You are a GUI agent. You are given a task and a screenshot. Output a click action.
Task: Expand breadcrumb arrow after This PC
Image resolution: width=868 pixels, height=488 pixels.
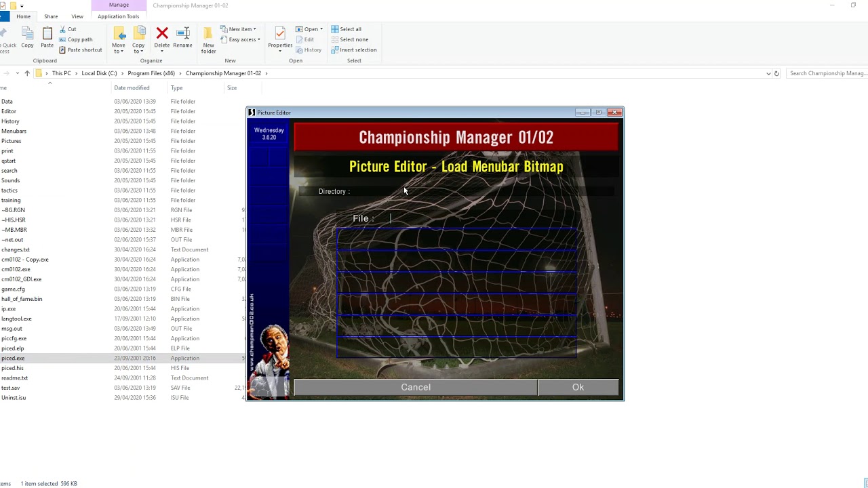coord(76,73)
